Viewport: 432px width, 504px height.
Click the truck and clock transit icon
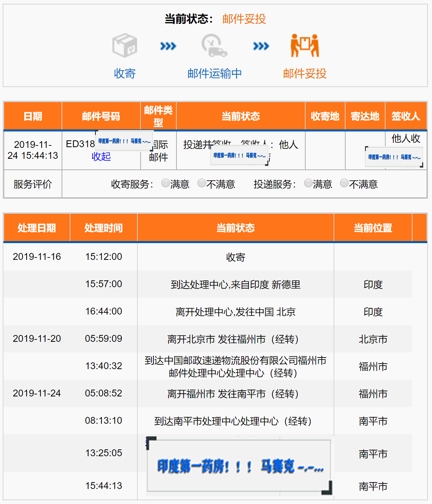point(214,45)
